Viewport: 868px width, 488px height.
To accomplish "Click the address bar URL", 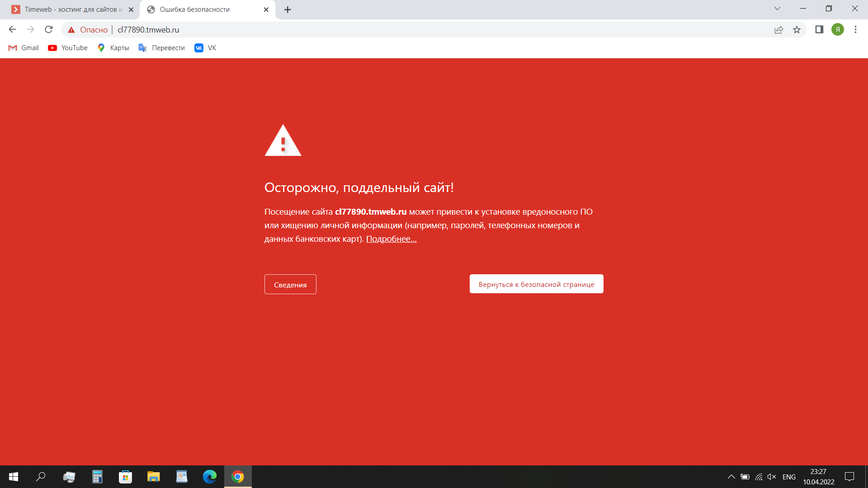I will point(148,30).
